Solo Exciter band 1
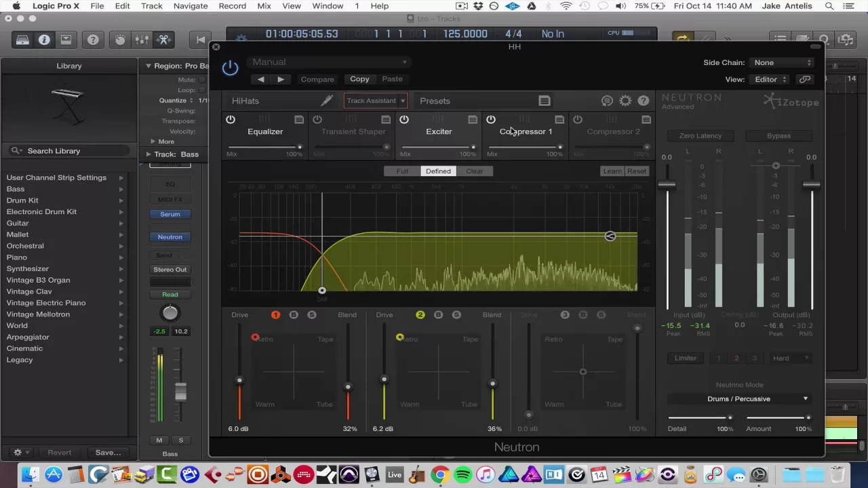The image size is (868, 488). click(312, 315)
